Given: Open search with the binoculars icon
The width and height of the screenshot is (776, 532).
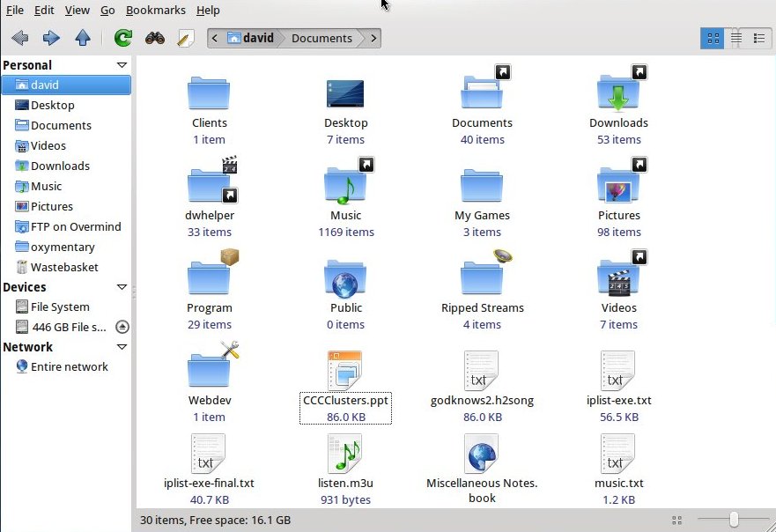Looking at the screenshot, I should (155, 38).
